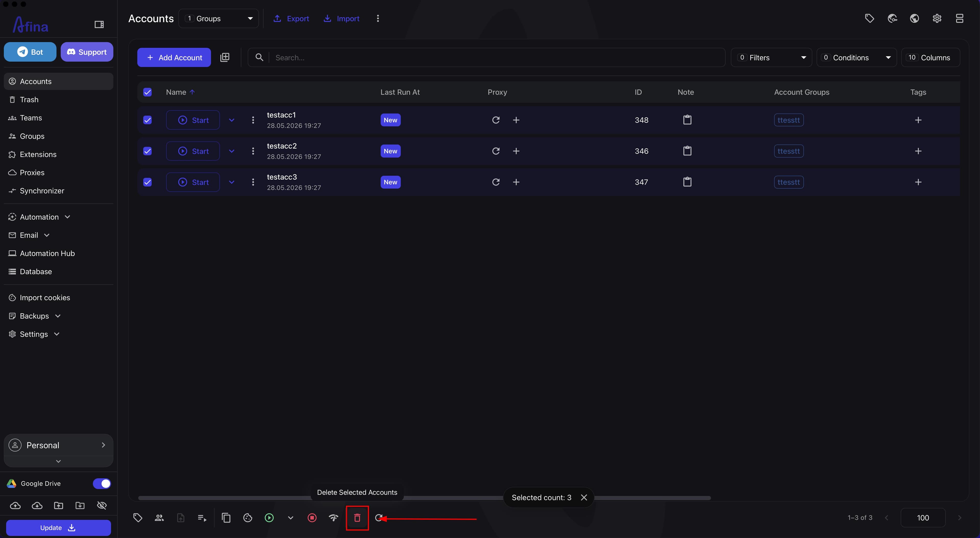This screenshot has height=538, width=980.
Task: Open three-dot menu for testacc2
Action: tap(253, 151)
